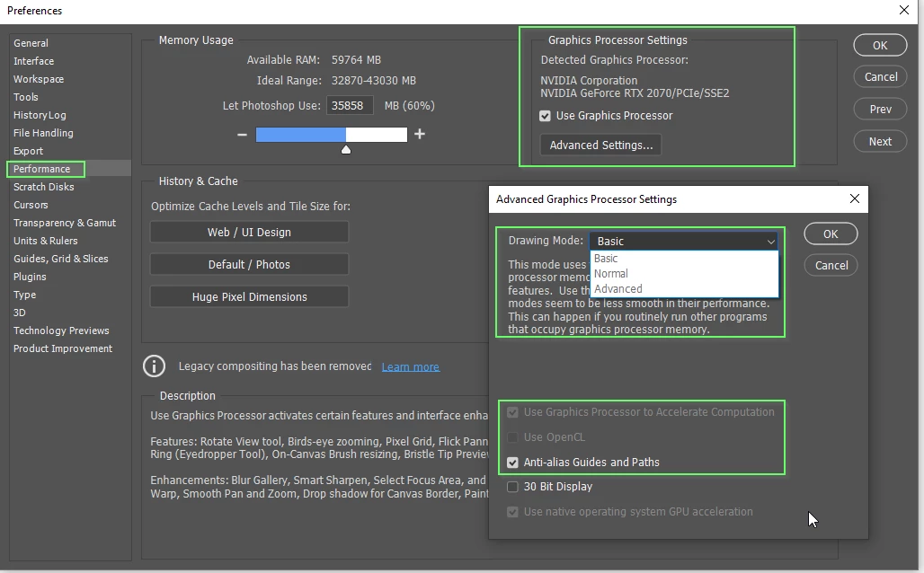This screenshot has height=573, width=924.
Task: Click the info icon beside Legacy compositing
Action: pyautogui.click(x=154, y=366)
